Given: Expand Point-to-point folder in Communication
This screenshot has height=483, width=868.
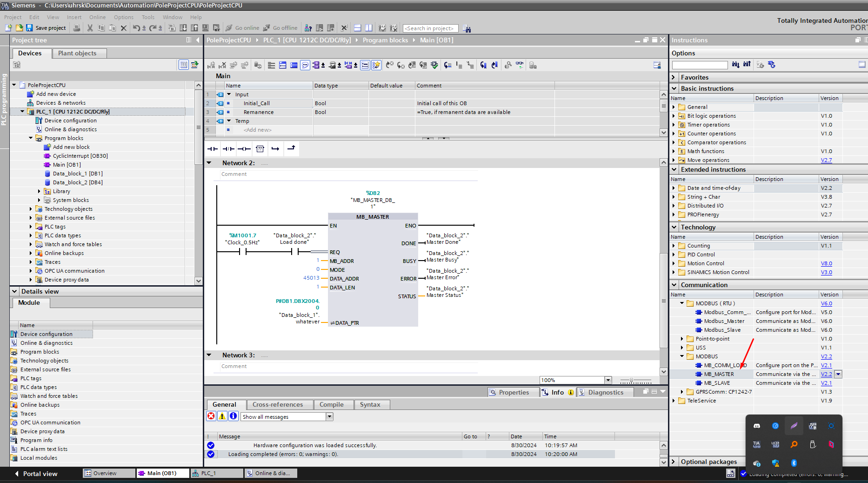Looking at the screenshot, I should [682, 339].
